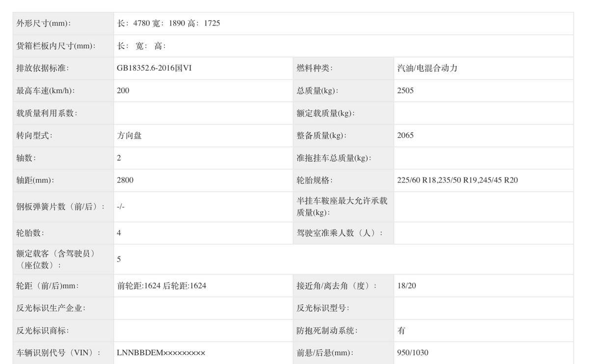The height and width of the screenshot is (364, 589).
Task: Click the 燃料种类 label
Action: (x=315, y=68)
